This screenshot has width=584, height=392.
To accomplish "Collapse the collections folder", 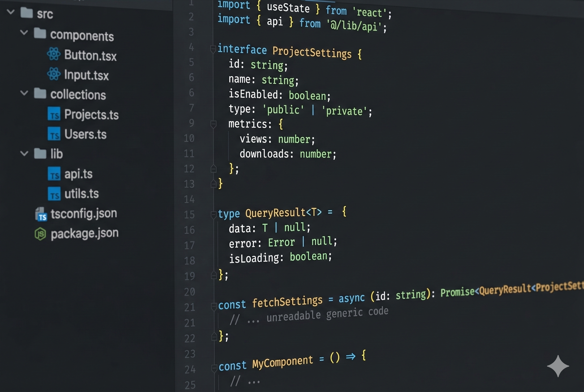I will click(24, 92).
